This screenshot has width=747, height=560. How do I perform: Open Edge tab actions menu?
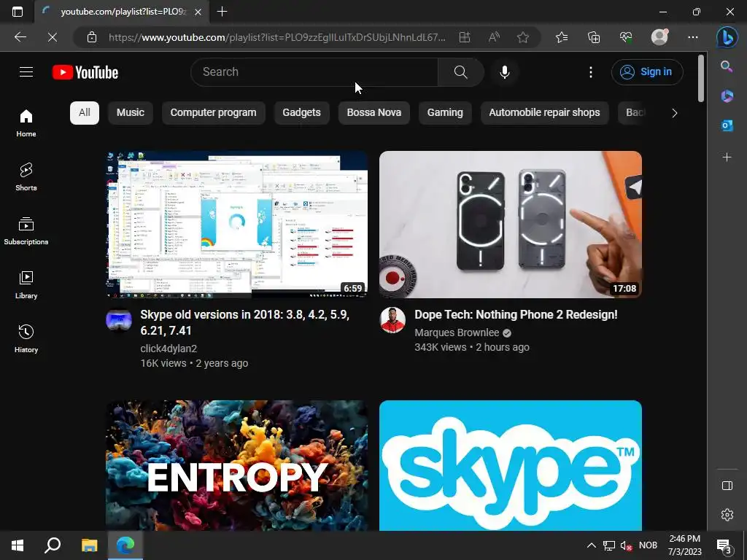[x=18, y=12]
